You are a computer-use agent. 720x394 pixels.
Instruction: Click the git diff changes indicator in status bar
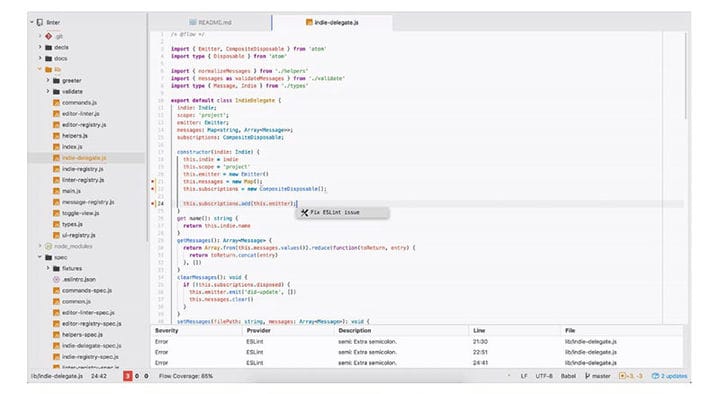pyautogui.click(x=631, y=376)
